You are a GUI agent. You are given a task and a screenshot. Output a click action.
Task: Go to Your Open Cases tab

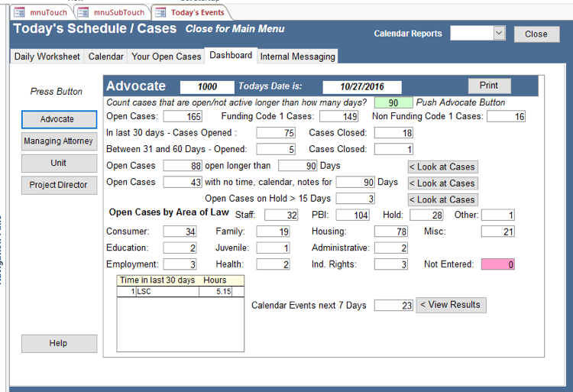pos(167,57)
